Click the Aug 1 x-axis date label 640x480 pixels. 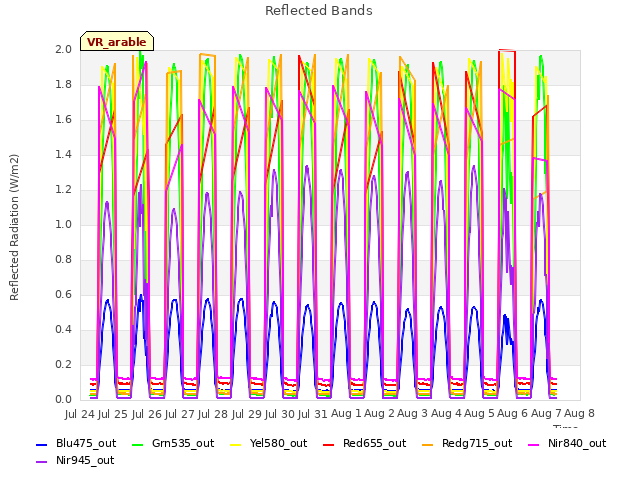click(346, 414)
